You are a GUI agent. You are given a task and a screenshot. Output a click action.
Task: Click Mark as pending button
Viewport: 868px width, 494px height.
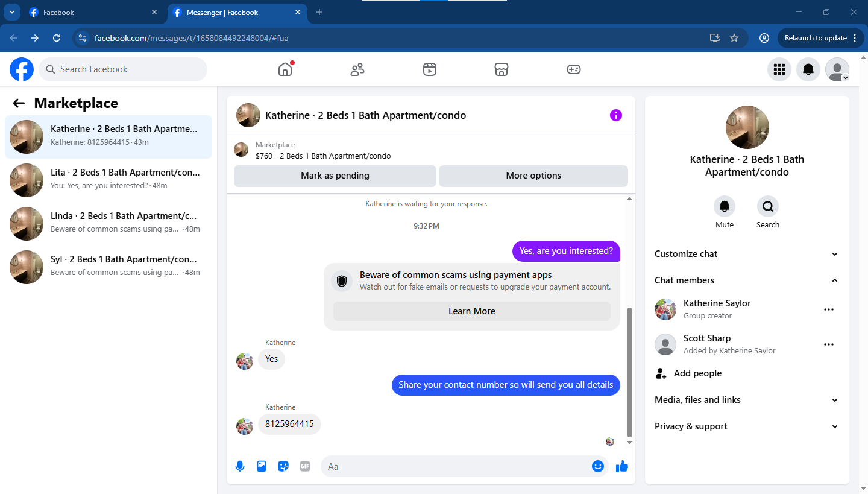[x=335, y=176]
